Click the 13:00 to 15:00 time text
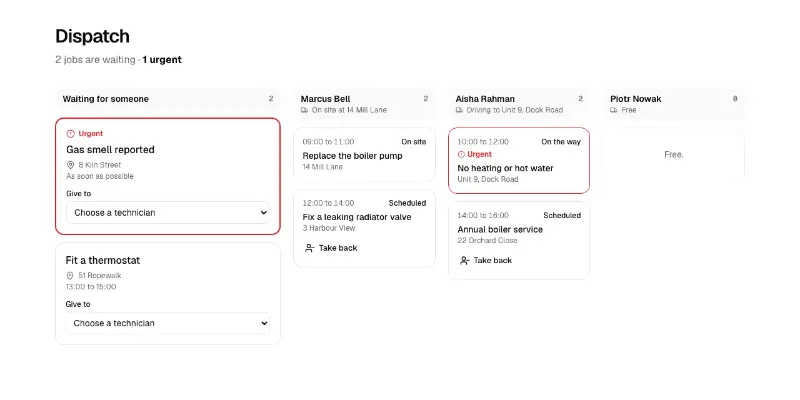The image size is (800, 400). (x=91, y=287)
